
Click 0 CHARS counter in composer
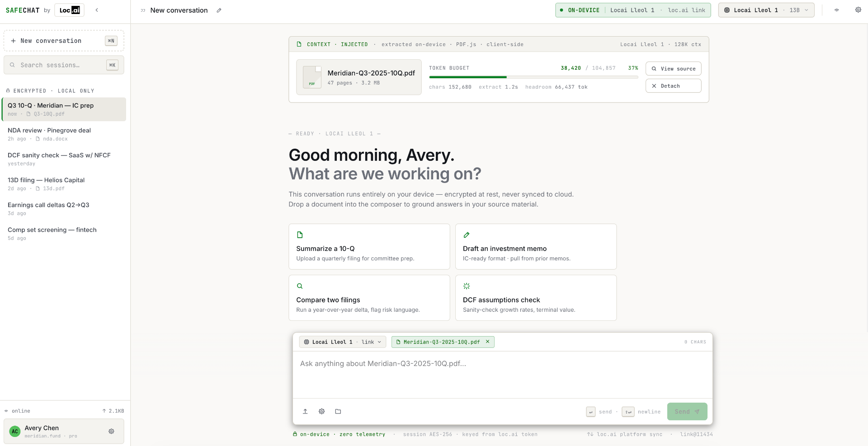coord(695,342)
